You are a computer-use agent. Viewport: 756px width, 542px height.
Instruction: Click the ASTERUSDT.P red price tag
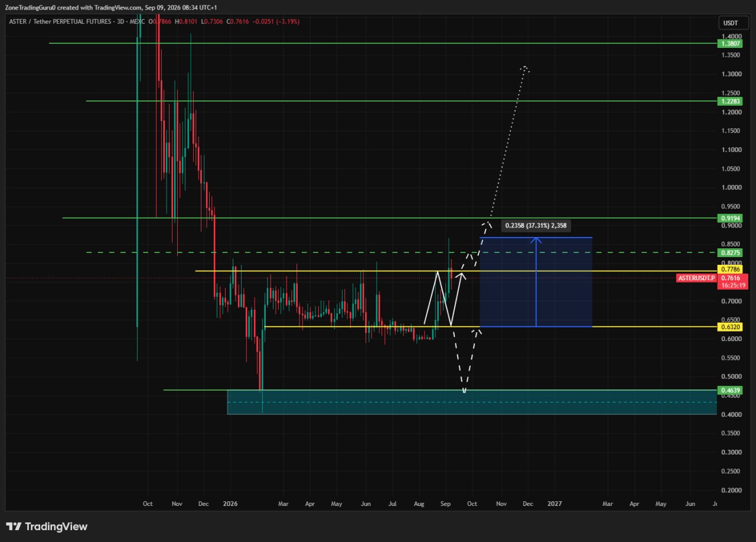(x=697, y=278)
